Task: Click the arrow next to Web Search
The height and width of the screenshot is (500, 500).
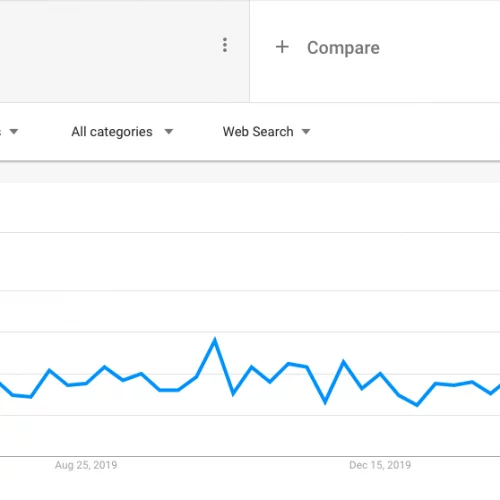Action: [306, 132]
